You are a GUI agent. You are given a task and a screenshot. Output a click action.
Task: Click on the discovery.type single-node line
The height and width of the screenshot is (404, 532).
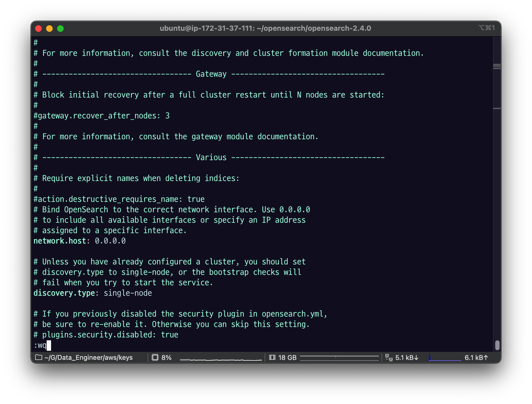(93, 293)
